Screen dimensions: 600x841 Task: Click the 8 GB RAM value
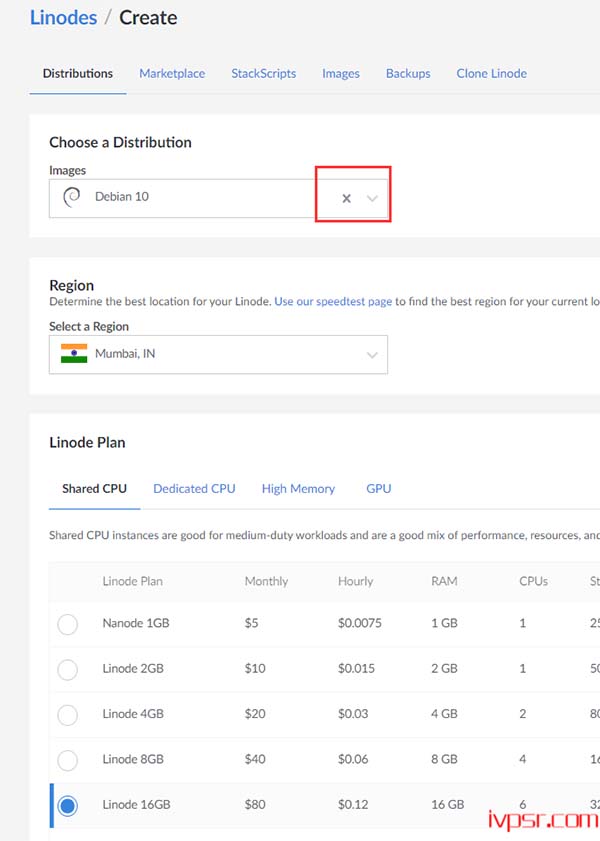tap(445, 759)
